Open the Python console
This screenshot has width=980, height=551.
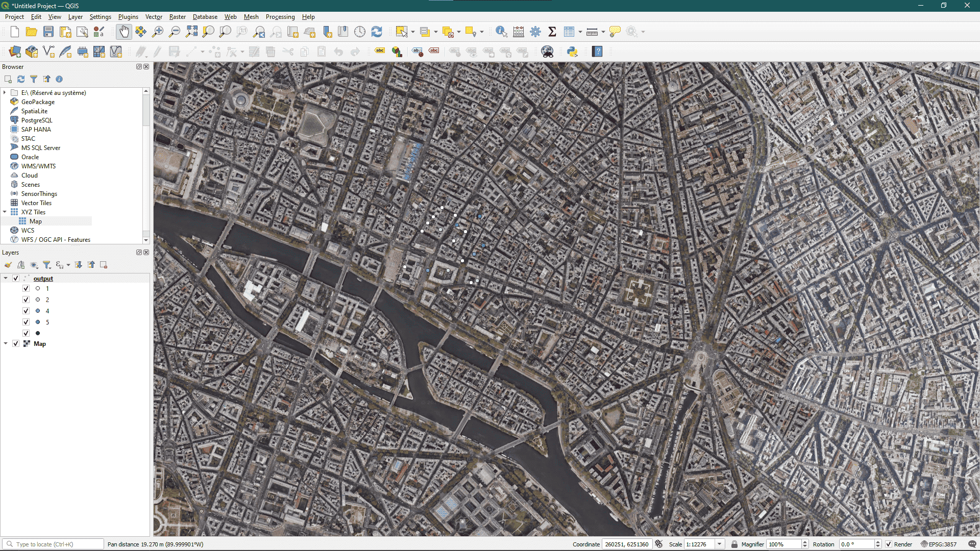pyautogui.click(x=572, y=51)
